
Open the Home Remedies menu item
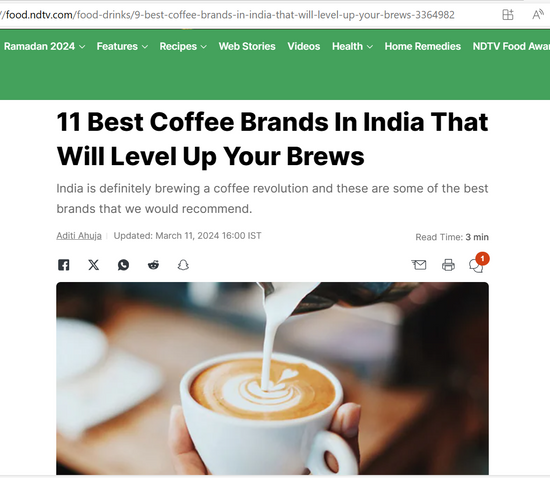coord(423,46)
